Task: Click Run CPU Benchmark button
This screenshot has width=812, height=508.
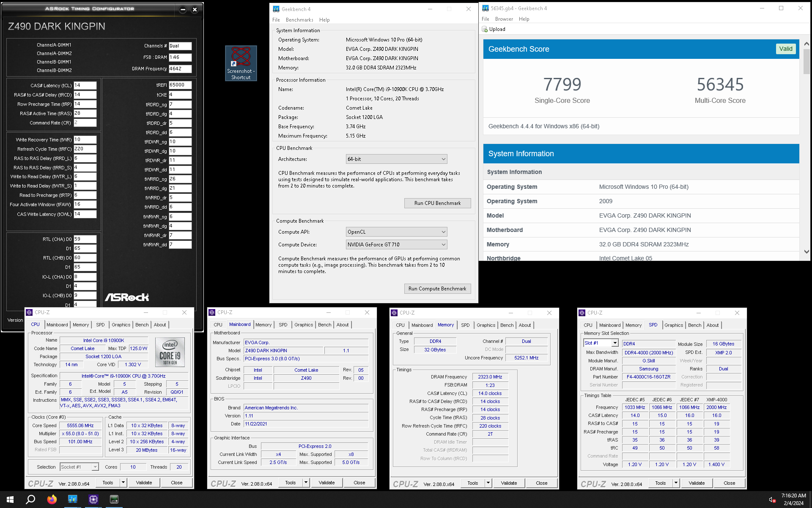Action: pyautogui.click(x=437, y=203)
